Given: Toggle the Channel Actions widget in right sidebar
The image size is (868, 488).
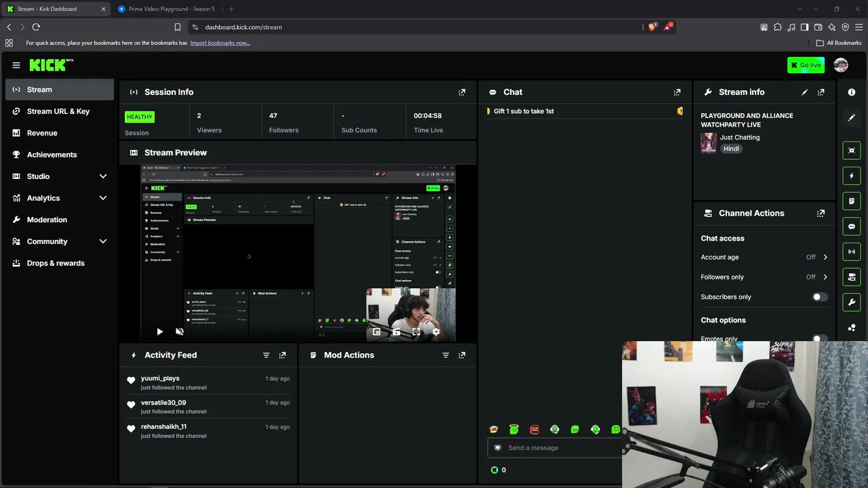Looking at the screenshot, I should 852,277.
